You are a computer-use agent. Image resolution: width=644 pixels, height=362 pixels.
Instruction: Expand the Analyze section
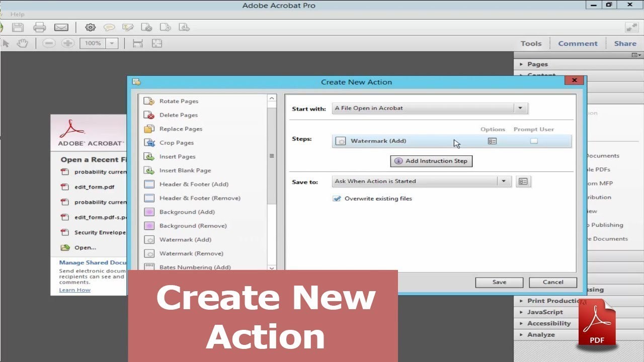(541, 334)
